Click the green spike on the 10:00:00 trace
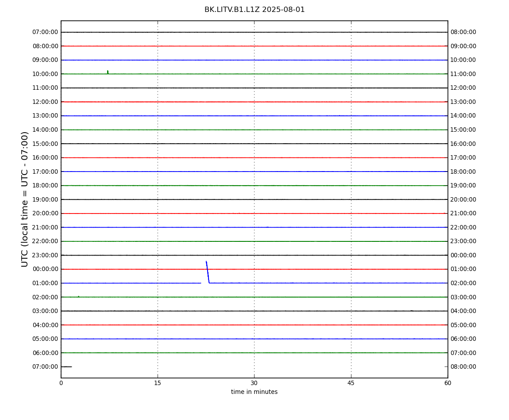Image resolution: width=509 pixels, height=420 pixels. pyautogui.click(x=108, y=72)
